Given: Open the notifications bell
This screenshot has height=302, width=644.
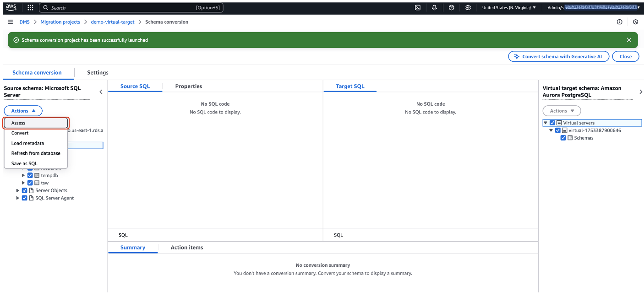Looking at the screenshot, I should (x=434, y=7).
